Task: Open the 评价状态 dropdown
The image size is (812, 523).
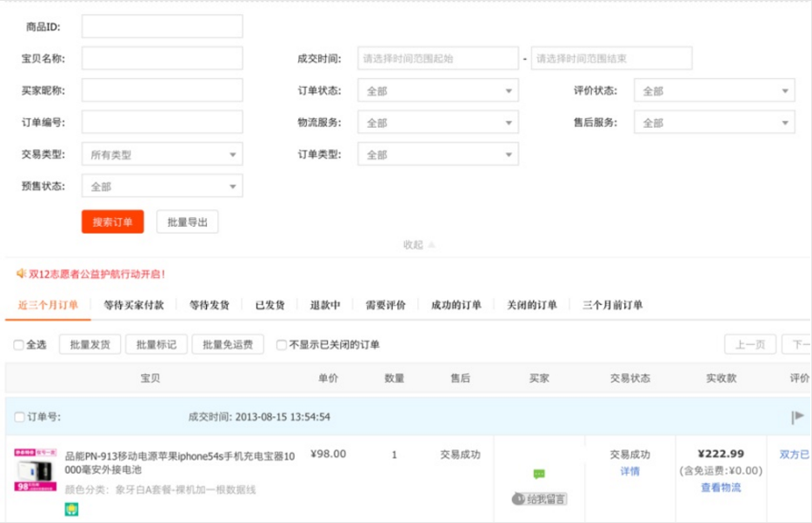Action: point(714,91)
